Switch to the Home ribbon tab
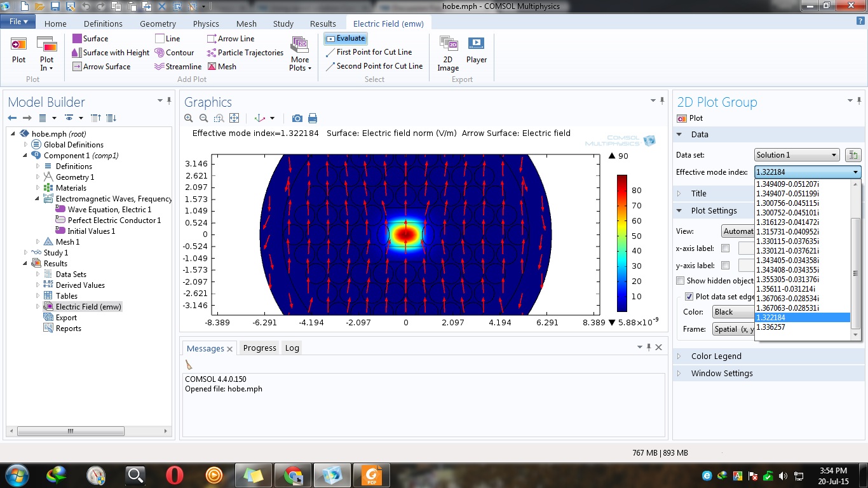This screenshot has height=488, width=868. pos(55,24)
